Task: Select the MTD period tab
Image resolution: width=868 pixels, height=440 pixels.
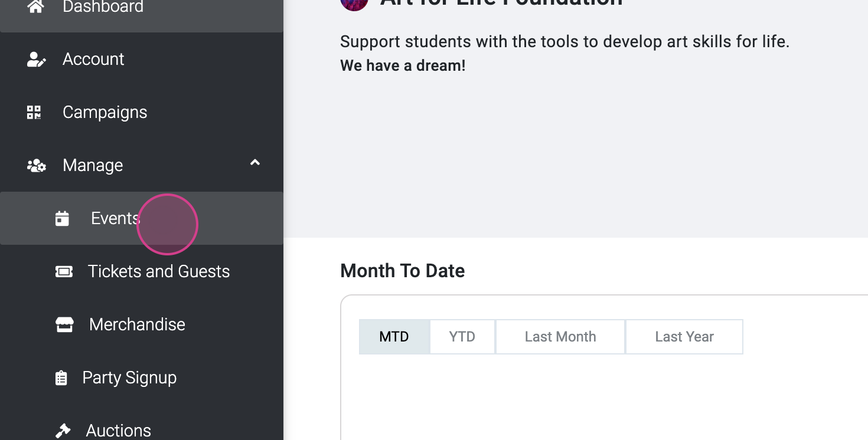Action: point(394,337)
